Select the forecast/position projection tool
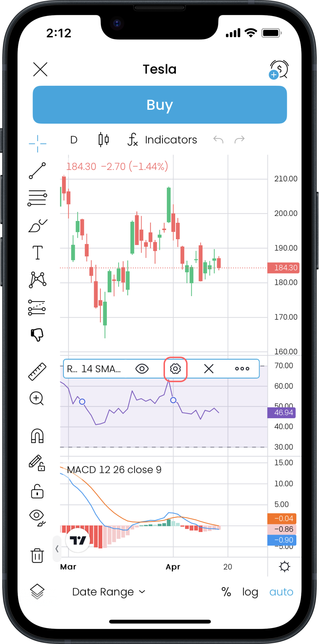Viewport: 319px width, 644px height. [x=37, y=307]
